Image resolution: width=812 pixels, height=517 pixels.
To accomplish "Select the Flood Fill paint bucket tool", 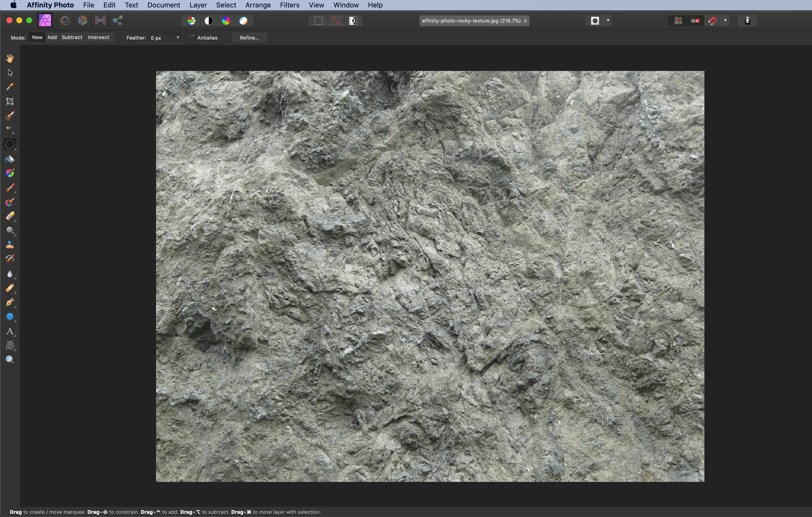I will tap(10, 159).
